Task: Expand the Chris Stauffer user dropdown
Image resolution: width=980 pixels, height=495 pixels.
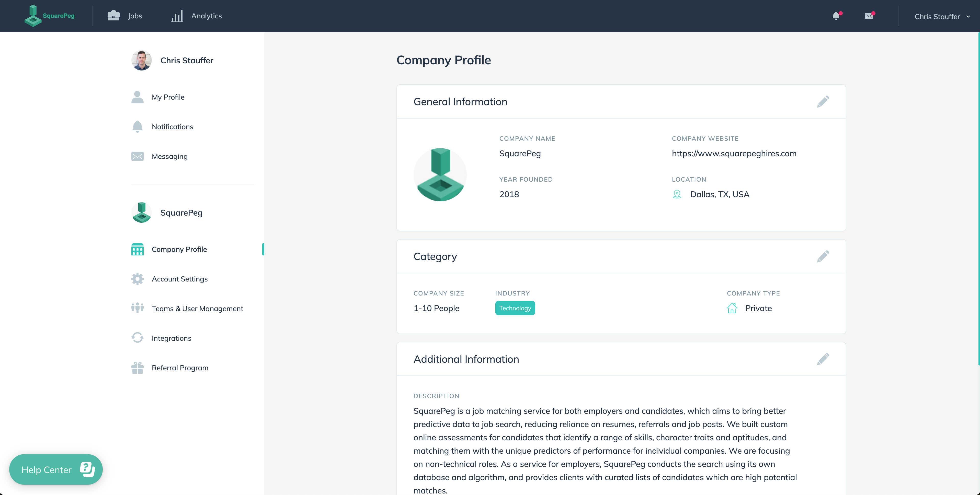Action: point(942,17)
